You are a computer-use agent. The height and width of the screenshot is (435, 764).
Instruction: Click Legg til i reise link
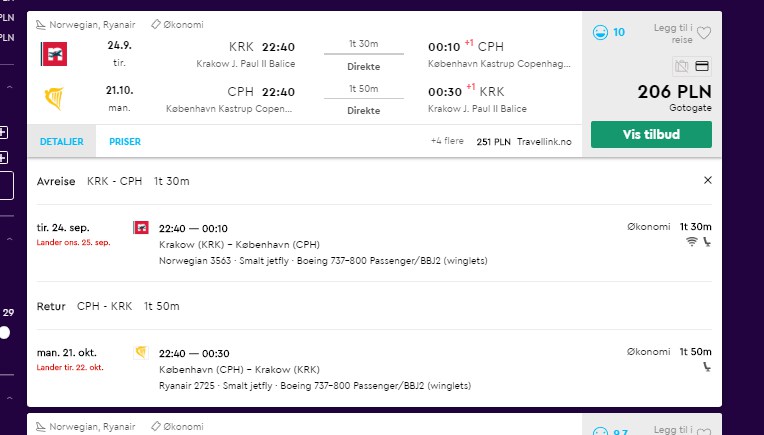pyautogui.click(x=673, y=34)
